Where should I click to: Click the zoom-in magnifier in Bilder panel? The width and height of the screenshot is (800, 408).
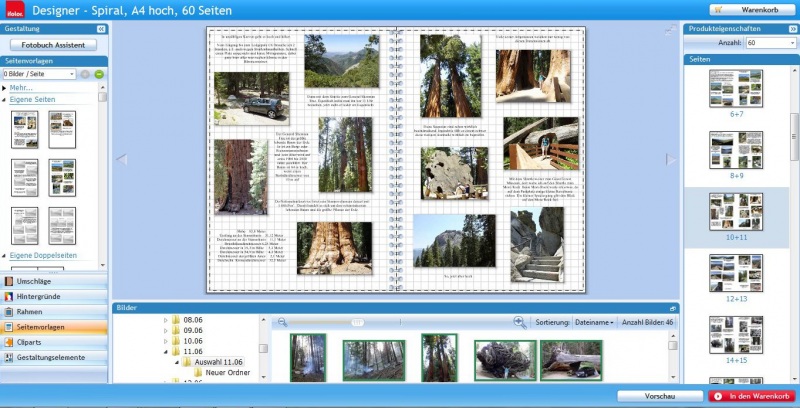pyautogui.click(x=519, y=322)
